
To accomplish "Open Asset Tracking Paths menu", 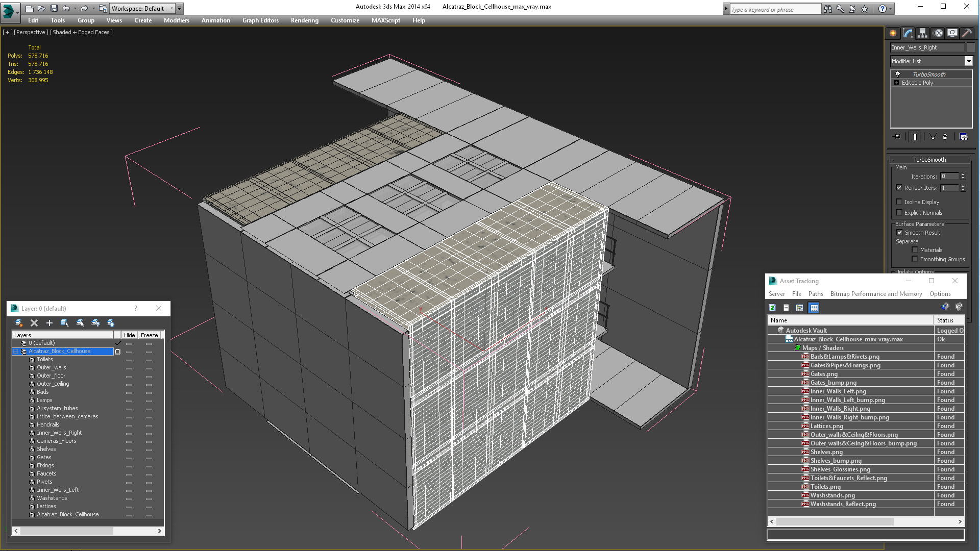I will (816, 294).
